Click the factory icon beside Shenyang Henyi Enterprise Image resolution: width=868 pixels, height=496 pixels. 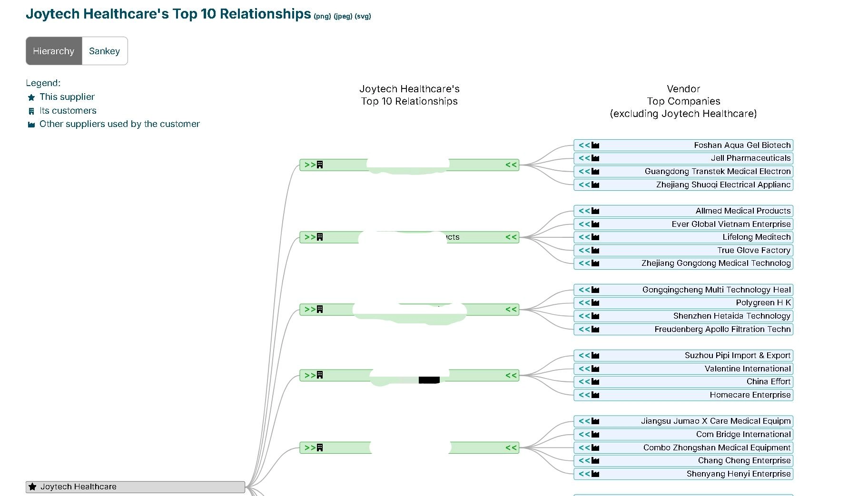[x=595, y=474]
